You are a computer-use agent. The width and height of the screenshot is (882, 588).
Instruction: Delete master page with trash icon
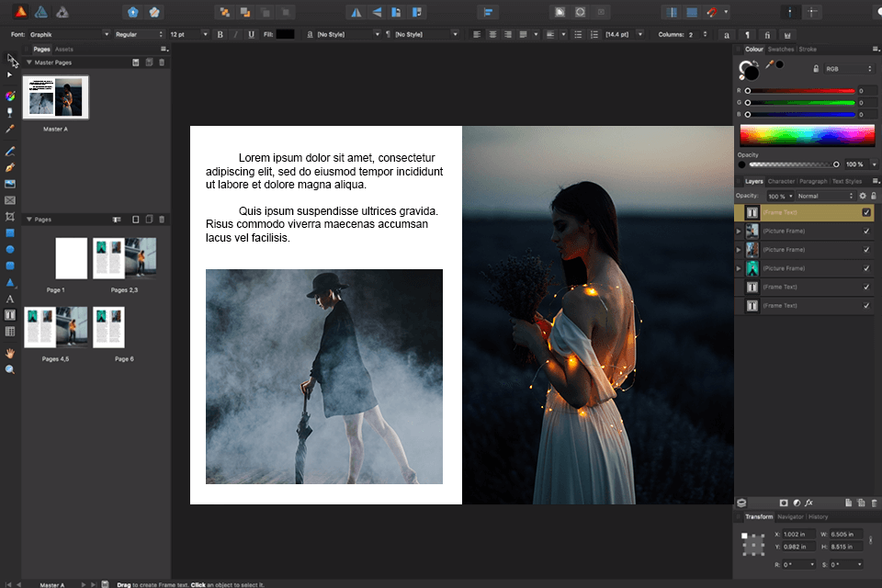[163, 62]
